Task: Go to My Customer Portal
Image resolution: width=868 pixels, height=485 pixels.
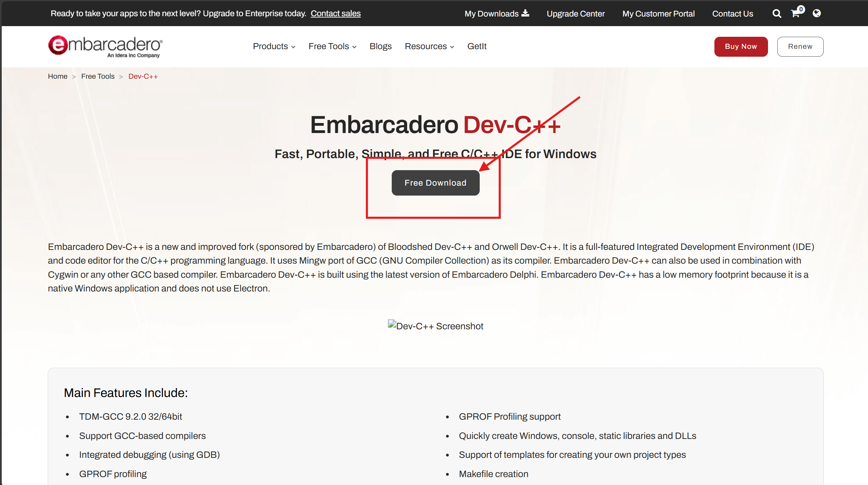Action: 658,14
